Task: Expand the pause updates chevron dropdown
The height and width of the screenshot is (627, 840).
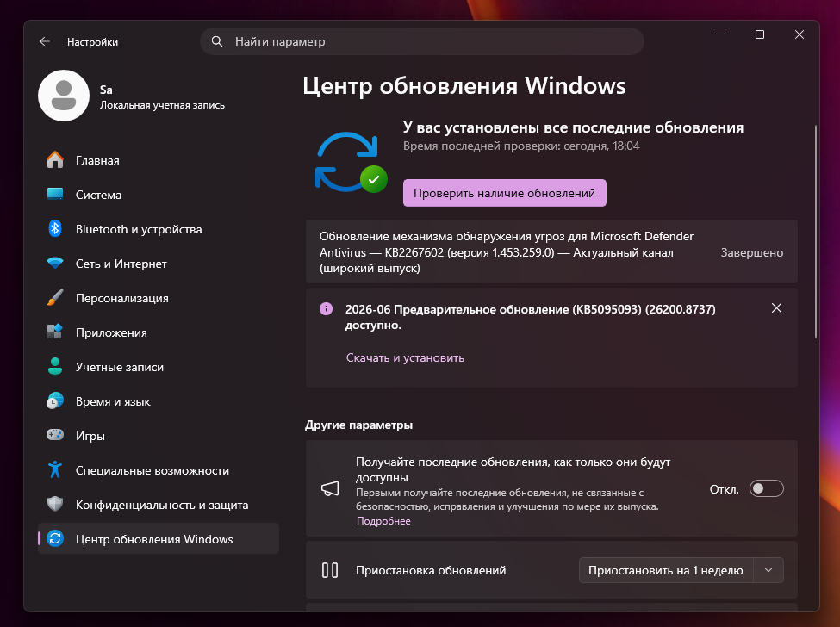Action: coord(768,570)
